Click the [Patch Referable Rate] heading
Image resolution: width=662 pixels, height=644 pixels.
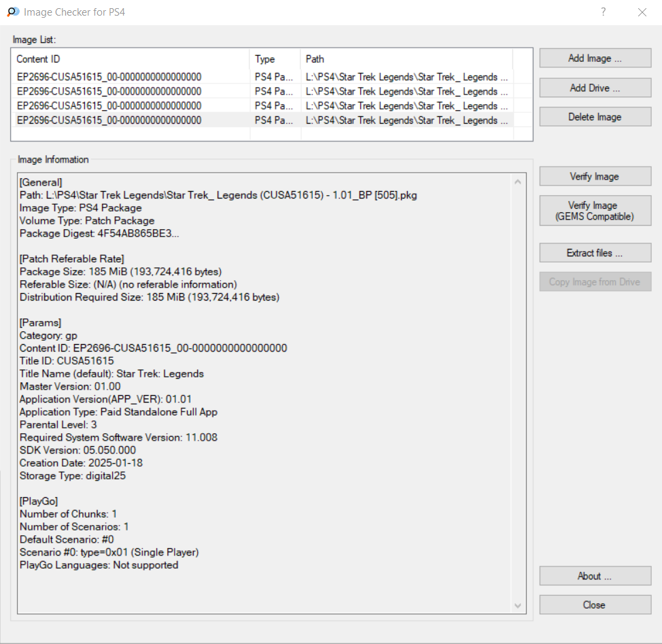coord(72,259)
